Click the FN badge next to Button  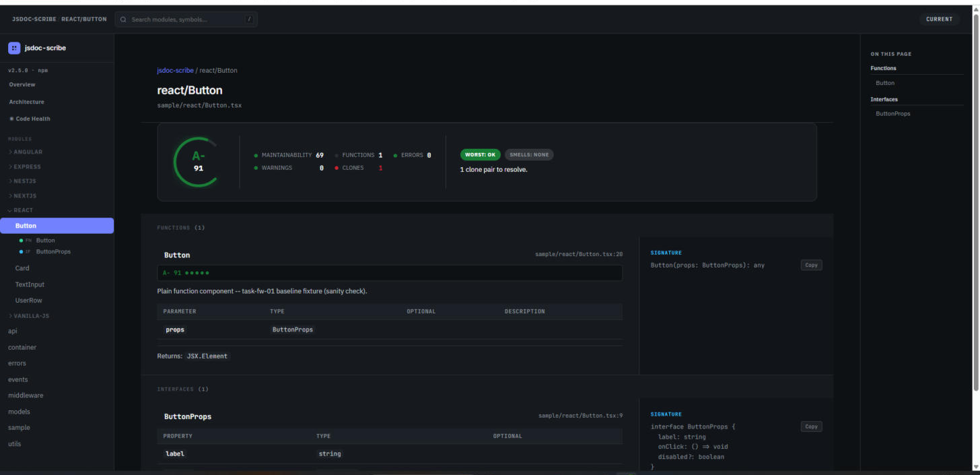tap(28, 241)
